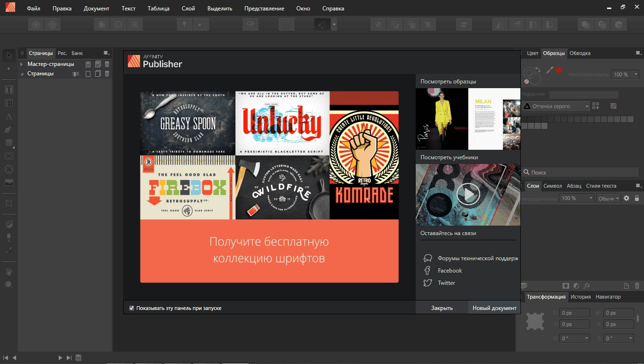Viewport: 644px width, 364px height.
Task: Click the layer lock icon
Action: click(637, 198)
